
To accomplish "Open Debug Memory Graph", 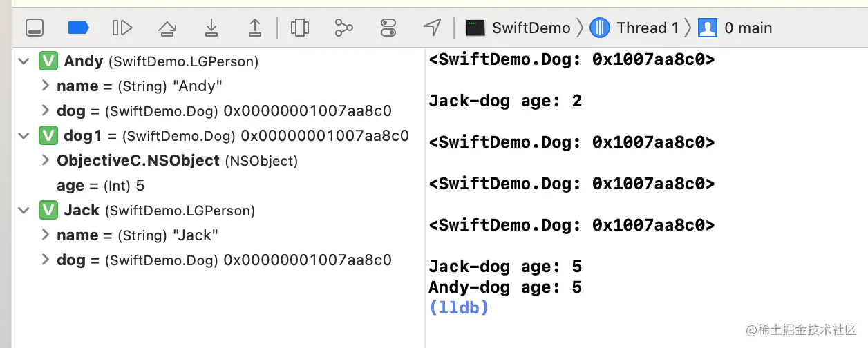I will pyautogui.click(x=343, y=28).
